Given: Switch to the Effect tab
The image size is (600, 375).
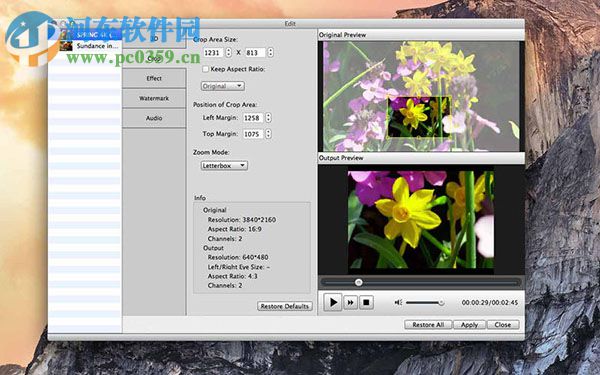Looking at the screenshot, I should click(x=154, y=78).
